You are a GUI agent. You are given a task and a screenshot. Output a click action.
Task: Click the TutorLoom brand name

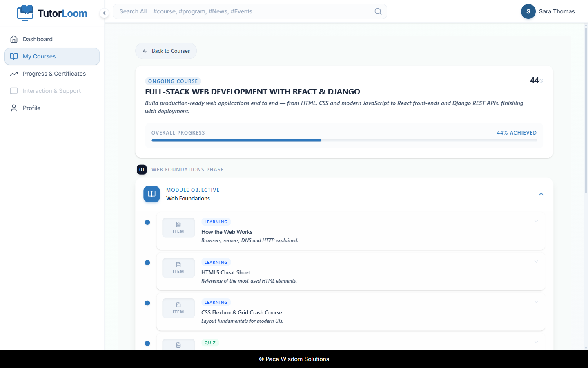pyautogui.click(x=62, y=13)
